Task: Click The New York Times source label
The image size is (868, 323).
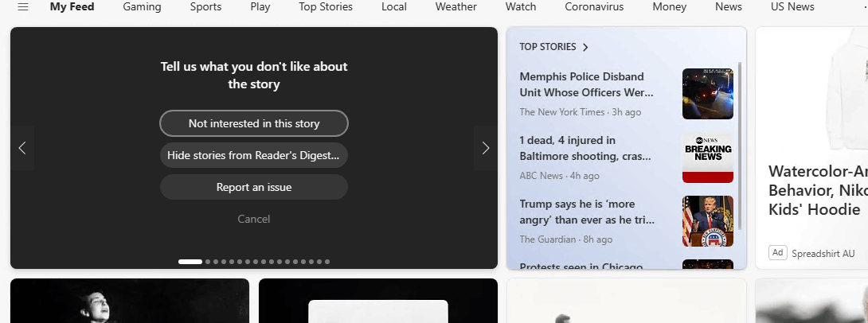Action: [x=562, y=111]
